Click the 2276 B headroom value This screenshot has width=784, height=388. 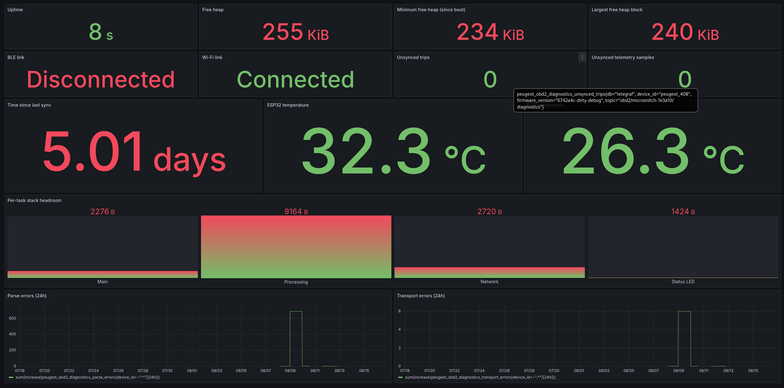pyautogui.click(x=102, y=212)
